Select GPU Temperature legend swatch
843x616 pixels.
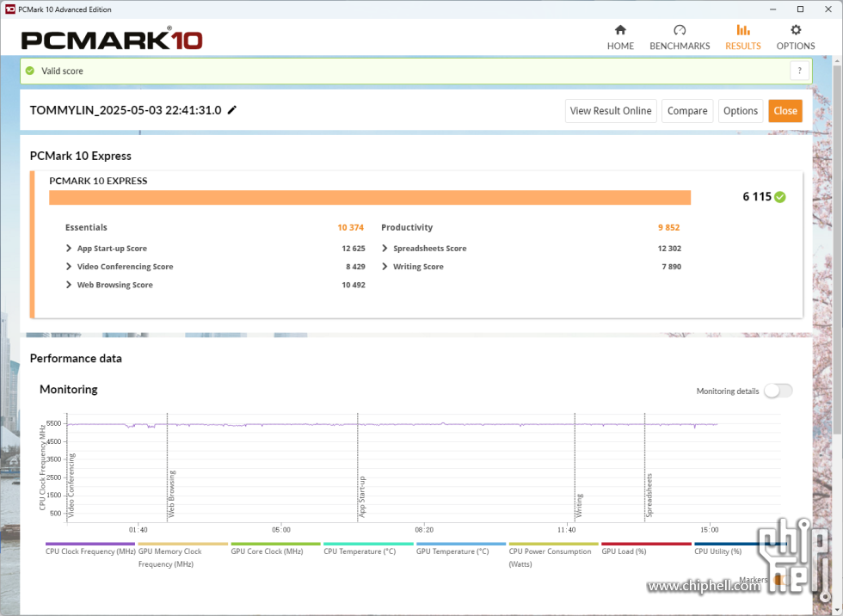pyautogui.click(x=461, y=544)
